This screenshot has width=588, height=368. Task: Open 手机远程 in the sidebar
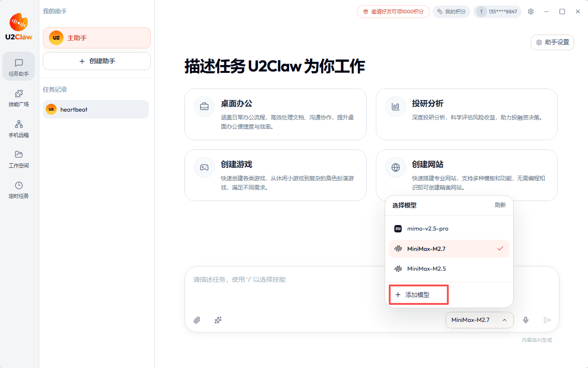[x=19, y=129]
